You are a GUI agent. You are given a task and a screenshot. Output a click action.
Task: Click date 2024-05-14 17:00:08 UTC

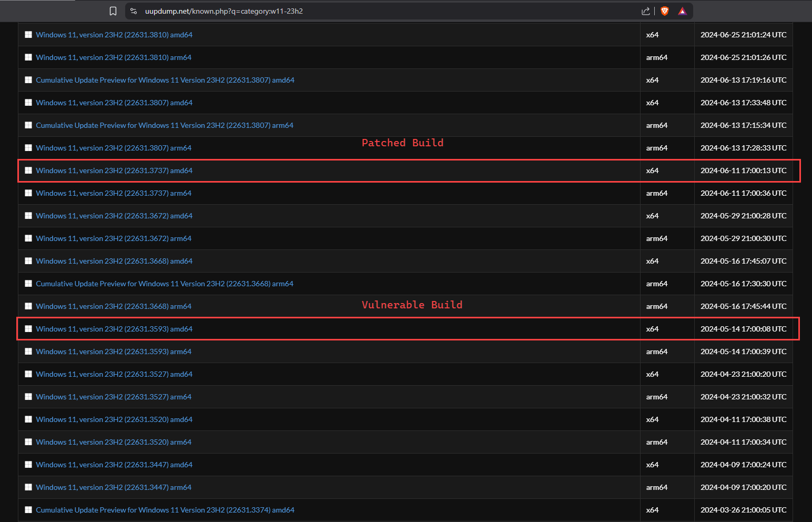(744, 329)
